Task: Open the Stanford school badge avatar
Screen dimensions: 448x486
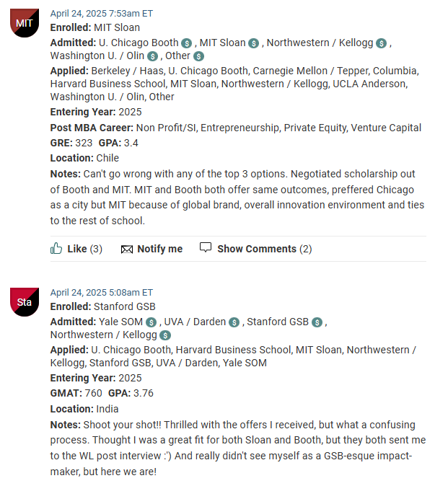Action: 25,301
